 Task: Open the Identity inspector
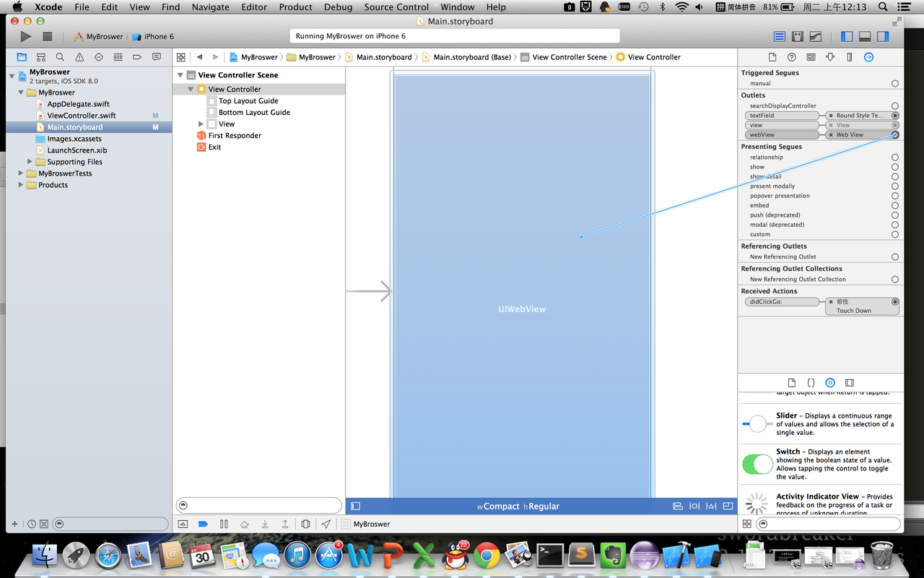(811, 57)
